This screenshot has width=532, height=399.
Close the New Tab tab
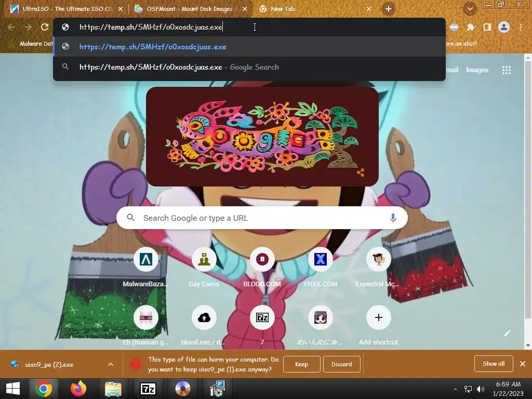point(369,9)
